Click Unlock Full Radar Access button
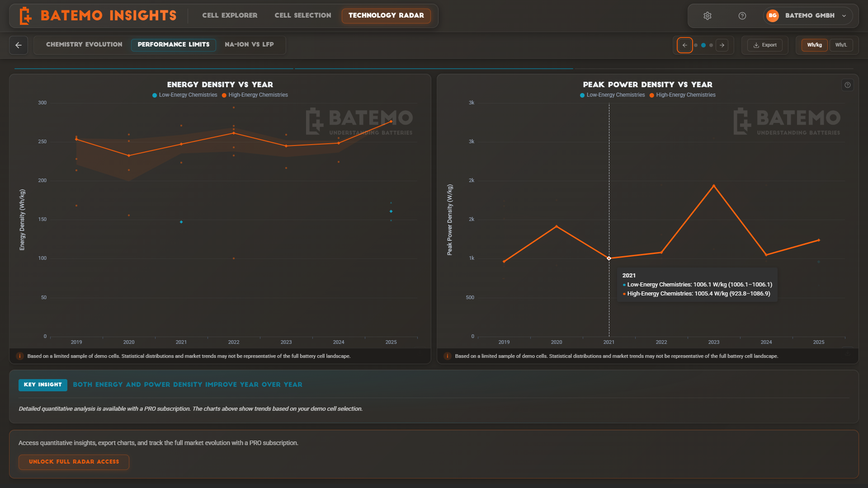 click(74, 462)
